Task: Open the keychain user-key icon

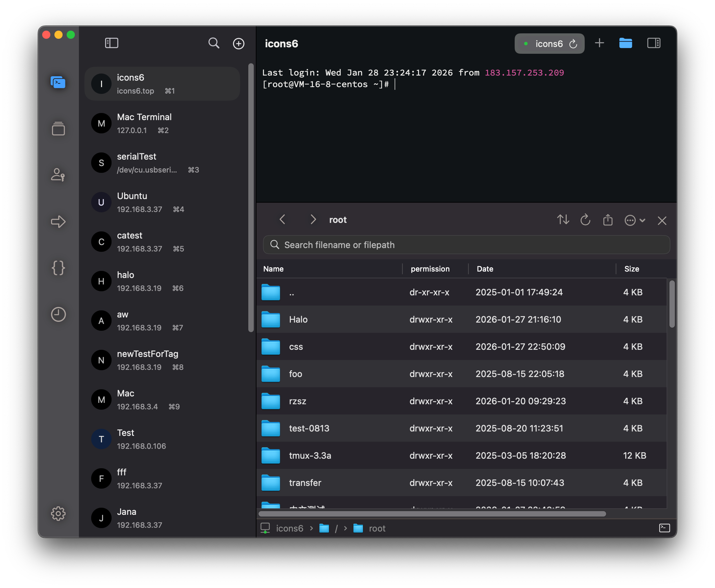Action: pos(58,175)
